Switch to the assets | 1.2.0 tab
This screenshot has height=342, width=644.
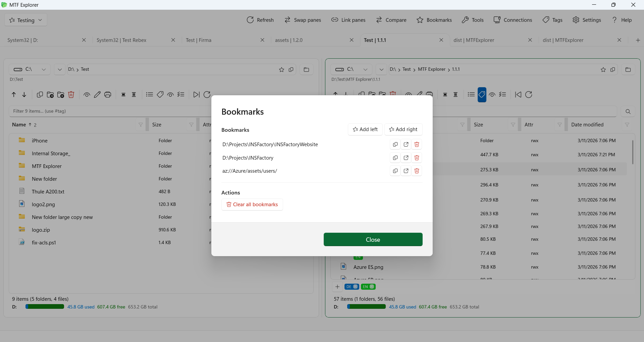(x=288, y=40)
